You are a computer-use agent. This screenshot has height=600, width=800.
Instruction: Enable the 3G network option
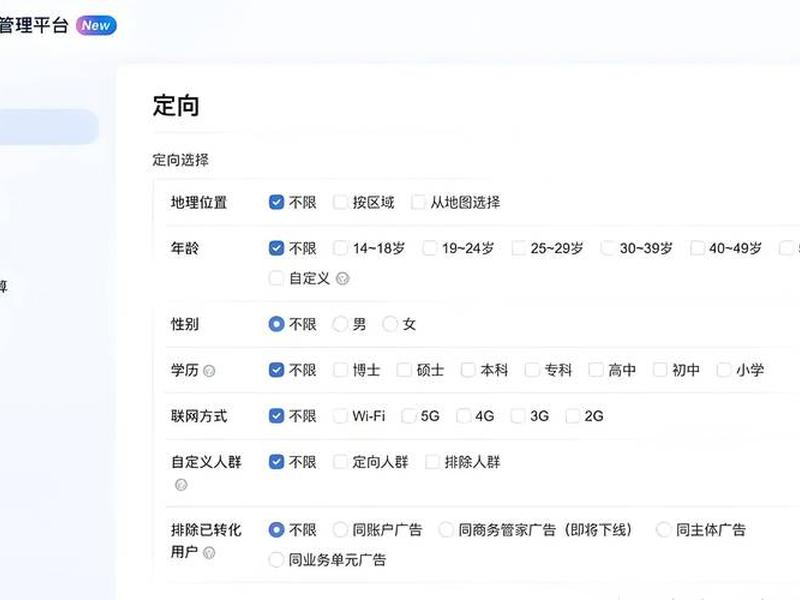coord(518,416)
